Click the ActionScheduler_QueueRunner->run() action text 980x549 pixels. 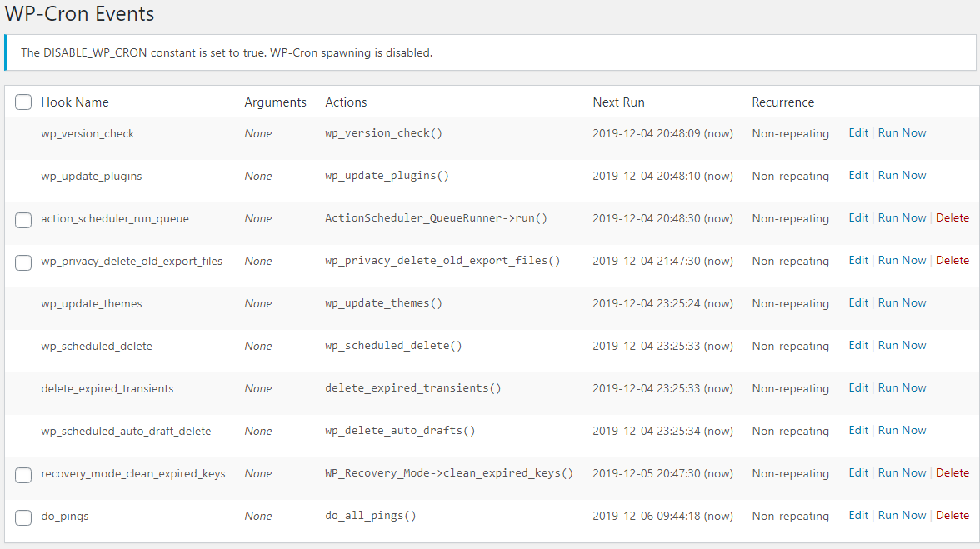click(437, 218)
